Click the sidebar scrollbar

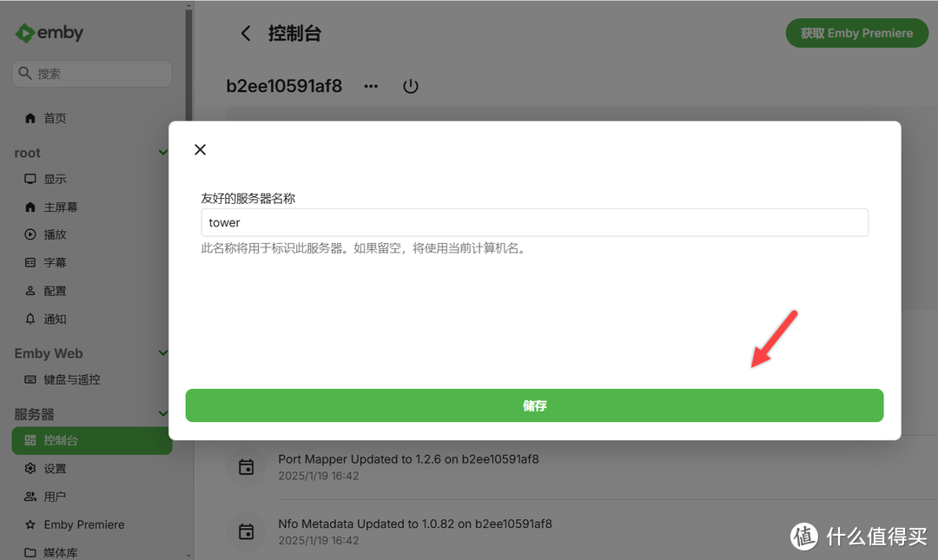click(189, 66)
